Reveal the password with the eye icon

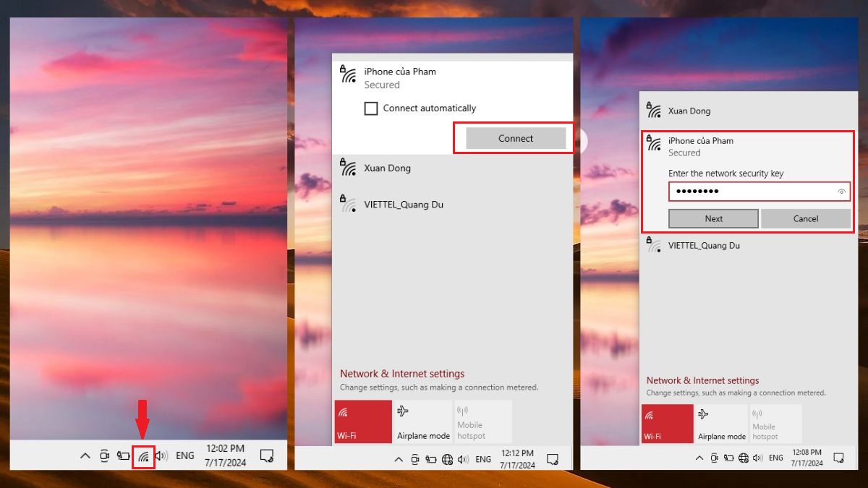(x=841, y=192)
